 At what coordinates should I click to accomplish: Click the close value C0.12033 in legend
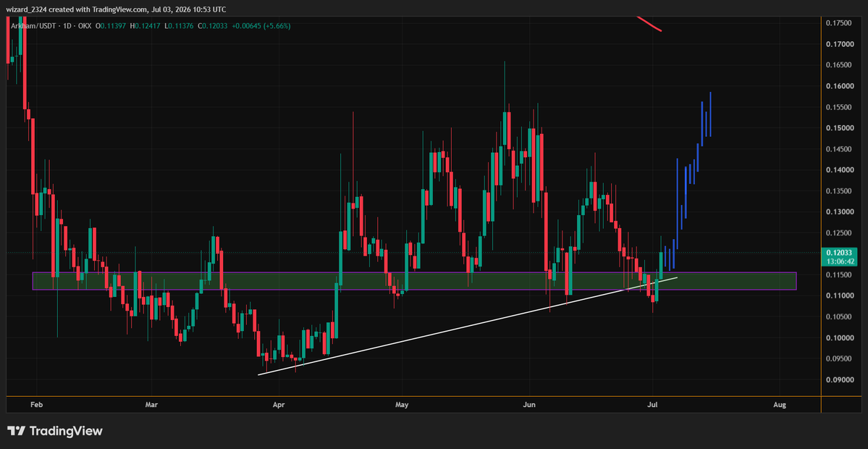tap(213, 26)
